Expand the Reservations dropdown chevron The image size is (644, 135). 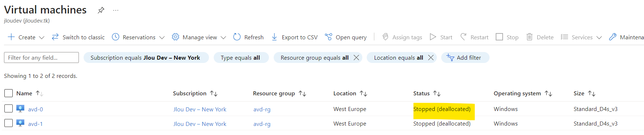[x=162, y=37]
